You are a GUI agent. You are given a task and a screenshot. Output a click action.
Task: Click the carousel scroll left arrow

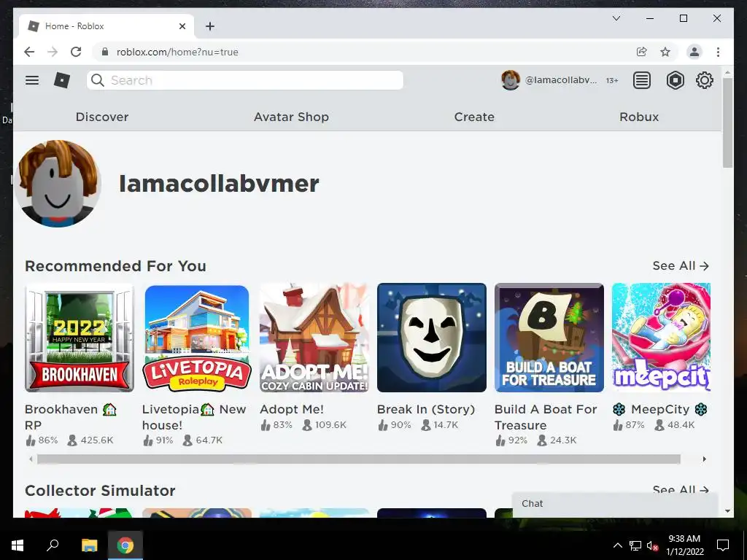[x=31, y=459]
